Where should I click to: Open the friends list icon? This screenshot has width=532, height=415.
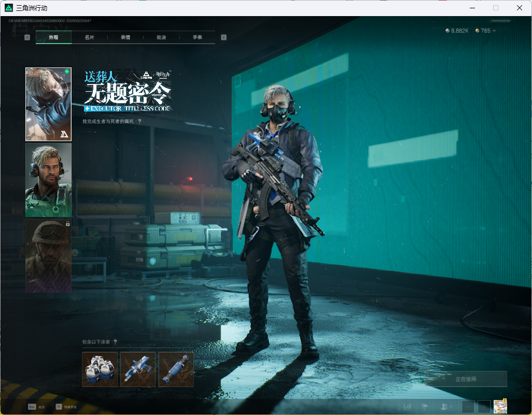tap(445, 406)
